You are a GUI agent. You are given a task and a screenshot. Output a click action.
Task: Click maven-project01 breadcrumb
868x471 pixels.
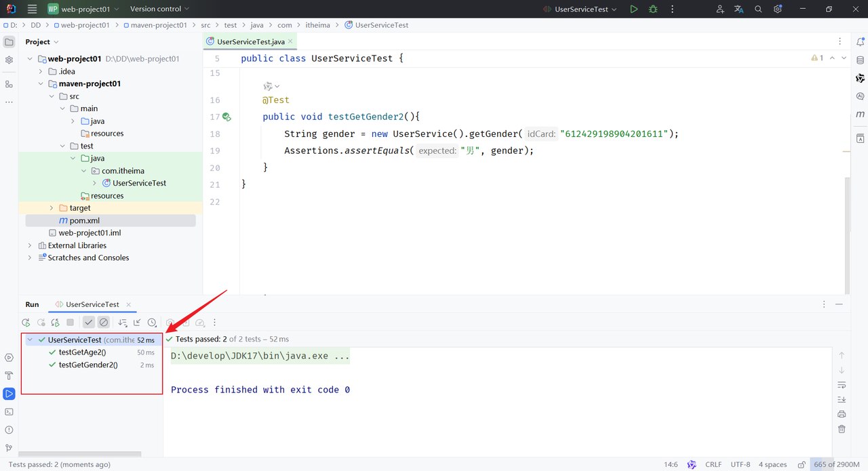pyautogui.click(x=154, y=25)
